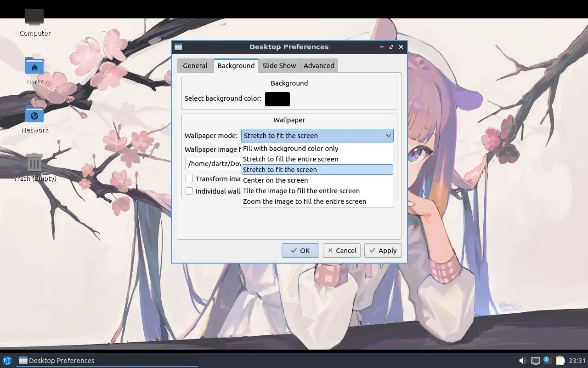This screenshot has height=368, width=588.
Task: Choose Fill with background color only
Action: [317, 149]
